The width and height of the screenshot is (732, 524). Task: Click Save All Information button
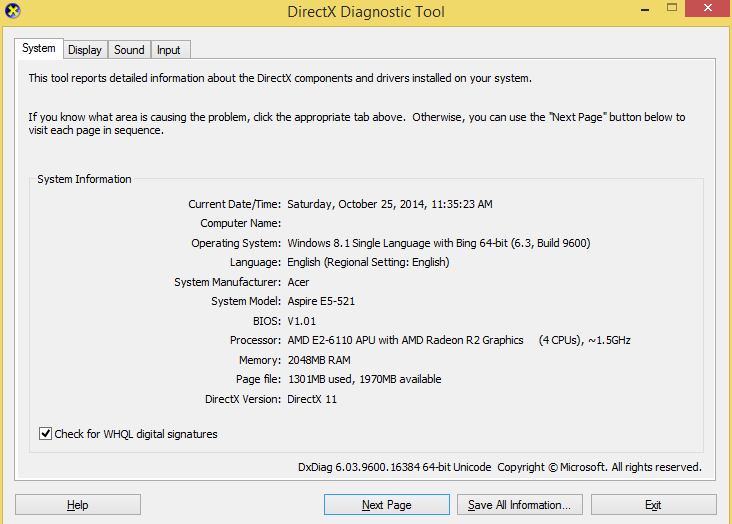[520, 505]
